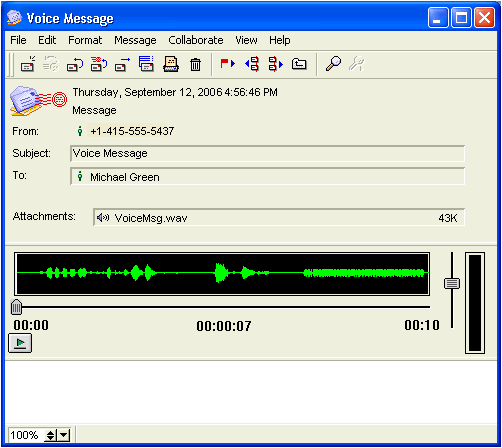502x448 pixels.
Task: Click the playback position slider thumb
Action: pyautogui.click(x=16, y=307)
